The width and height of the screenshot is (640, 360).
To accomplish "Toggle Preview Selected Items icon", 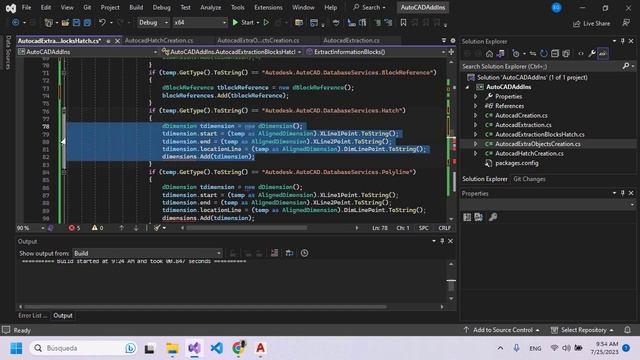I will [x=603, y=53].
